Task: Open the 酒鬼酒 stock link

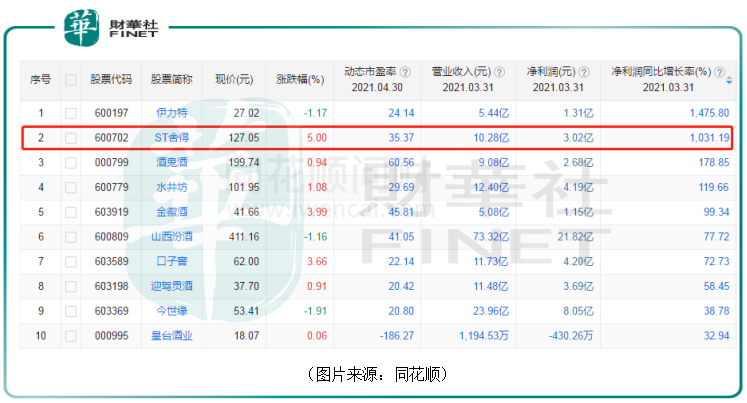Action: click(171, 162)
